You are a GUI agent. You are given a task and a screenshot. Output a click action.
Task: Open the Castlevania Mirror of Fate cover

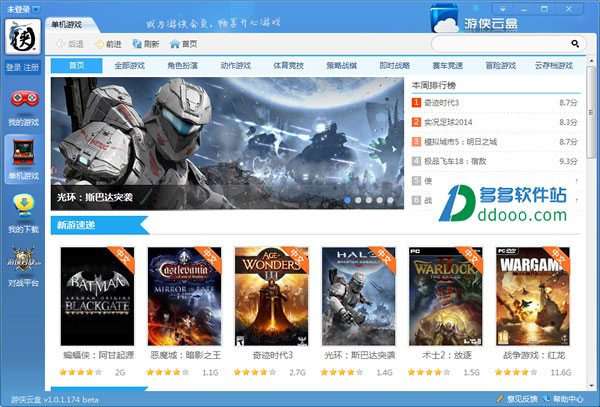pyautogui.click(x=184, y=296)
